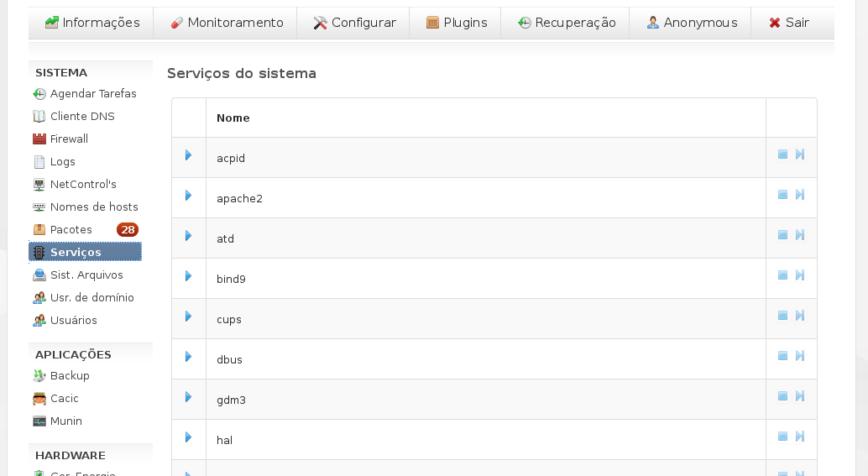Screen dimensions: 868x476
Task: Stop the dbus service
Action: pyautogui.click(x=782, y=356)
